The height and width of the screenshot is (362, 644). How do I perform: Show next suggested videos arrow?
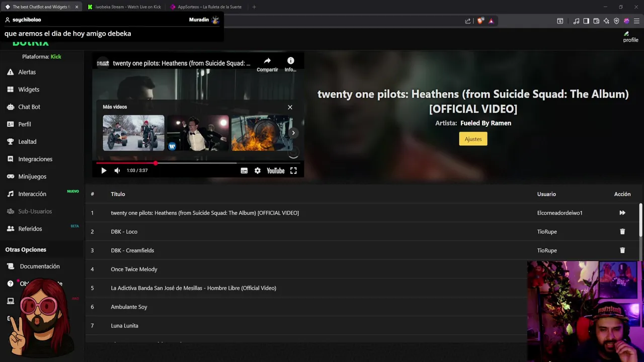[293, 133]
